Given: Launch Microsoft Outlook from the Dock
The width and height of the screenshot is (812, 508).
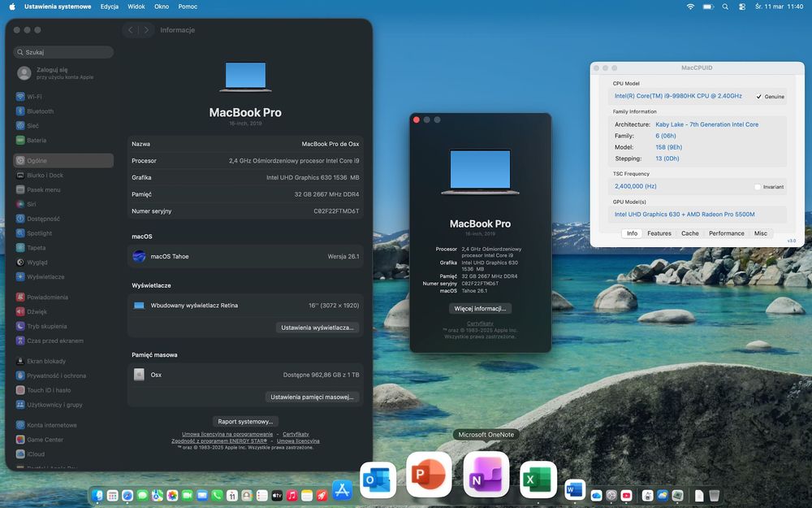Looking at the screenshot, I should [x=378, y=480].
